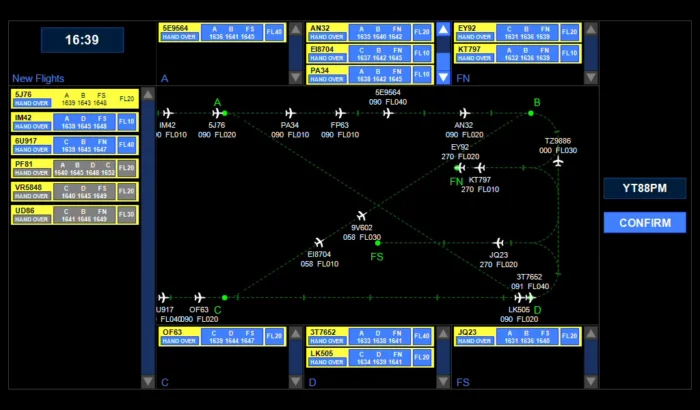Viewport: 700px width, 410px height.
Task: Hand over flight OF63 in sector C
Action: click(x=179, y=341)
